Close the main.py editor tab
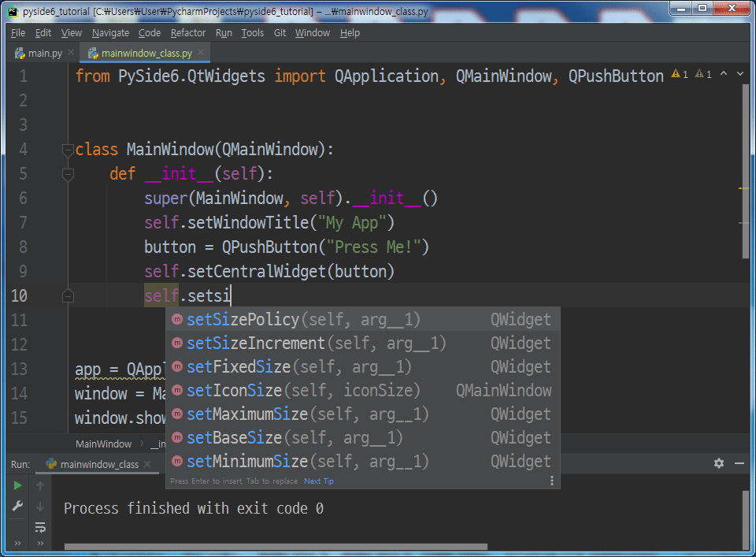 pyautogui.click(x=71, y=52)
